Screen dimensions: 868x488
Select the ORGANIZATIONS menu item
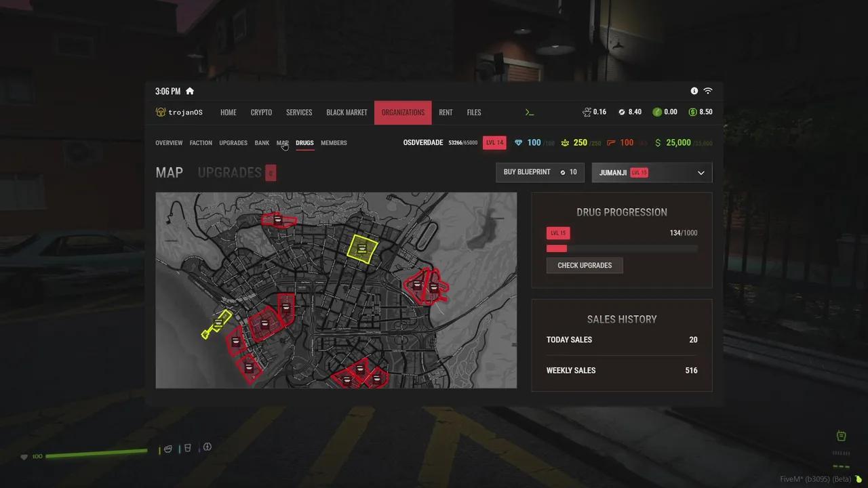pyautogui.click(x=403, y=113)
